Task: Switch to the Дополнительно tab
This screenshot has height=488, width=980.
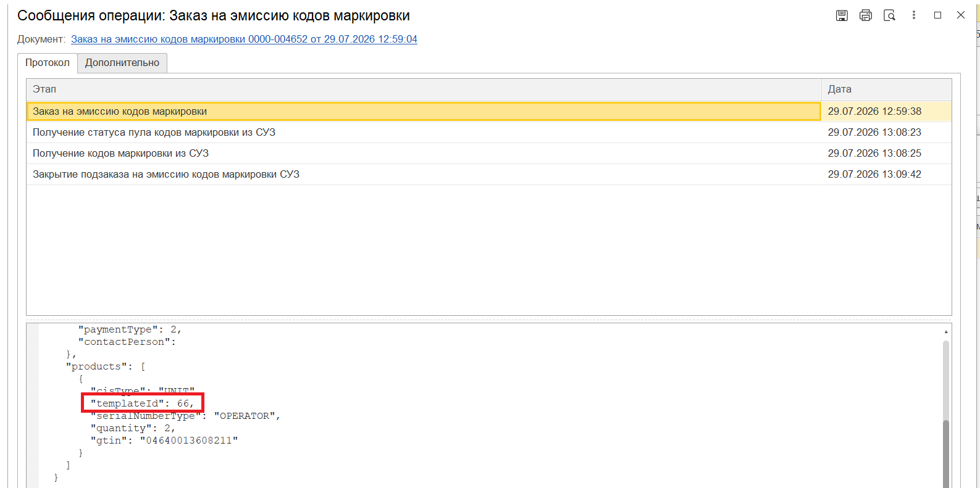Action: tap(122, 63)
